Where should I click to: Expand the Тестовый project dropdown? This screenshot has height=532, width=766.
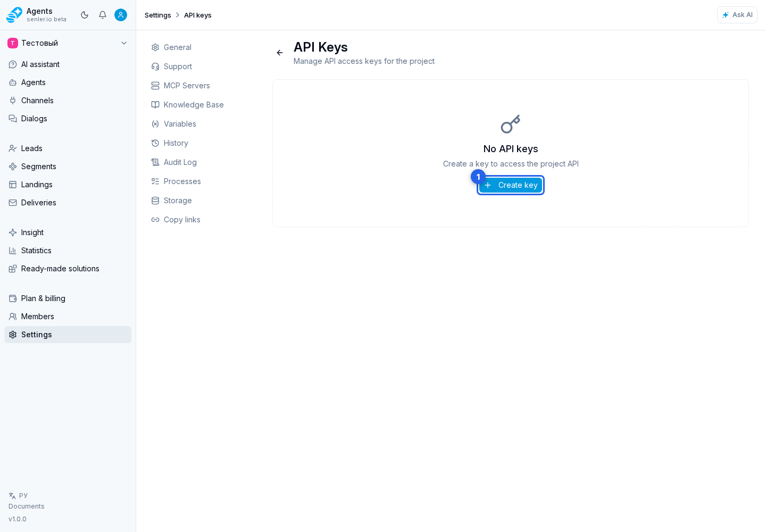coord(68,43)
